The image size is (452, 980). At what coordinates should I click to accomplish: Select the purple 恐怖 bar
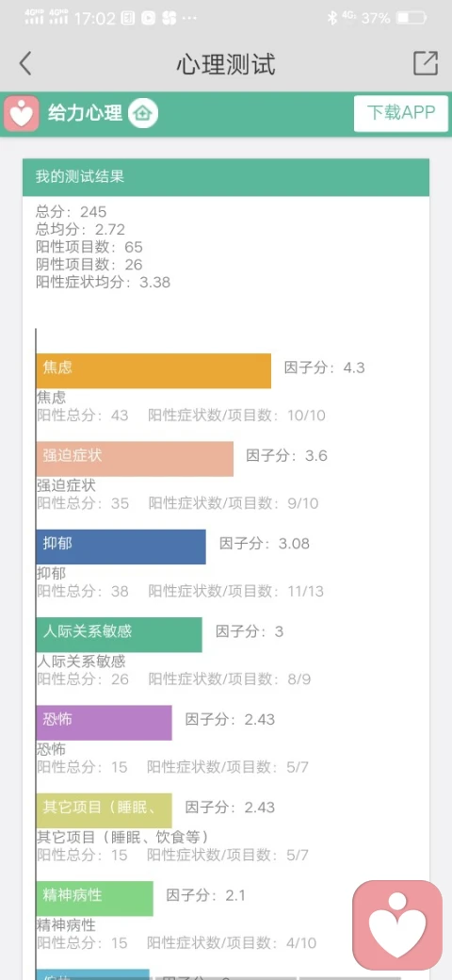click(x=104, y=723)
